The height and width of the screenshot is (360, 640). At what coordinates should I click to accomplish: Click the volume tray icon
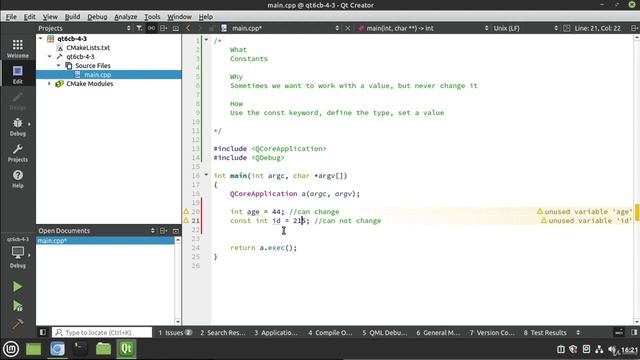(612, 349)
